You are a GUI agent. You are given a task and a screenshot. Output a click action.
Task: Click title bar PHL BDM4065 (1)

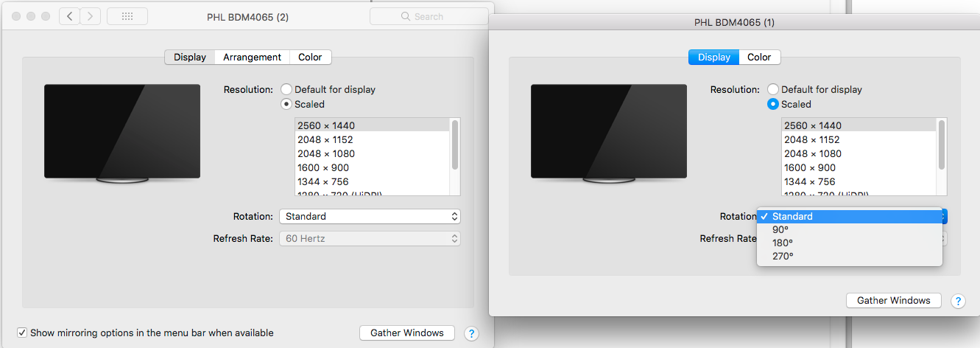coord(734,23)
